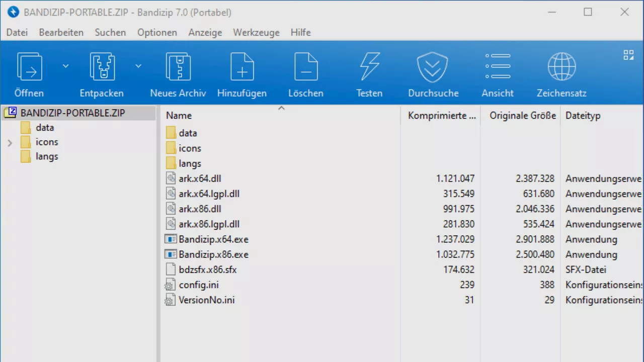Viewport: 644px width, 362px height.
Task: Click the ark.x86.lgpl.dll file icon
Action: [x=171, y=224]
